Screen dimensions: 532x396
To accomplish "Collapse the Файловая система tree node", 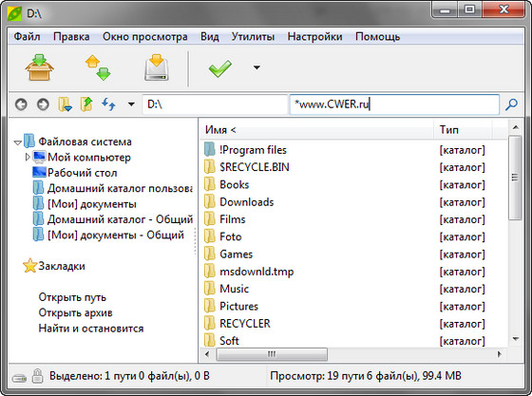I will tap(18, 142).
